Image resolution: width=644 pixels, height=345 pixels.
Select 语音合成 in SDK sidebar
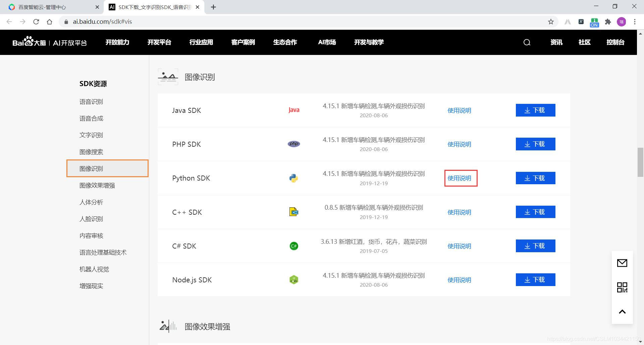pos(91,118)
